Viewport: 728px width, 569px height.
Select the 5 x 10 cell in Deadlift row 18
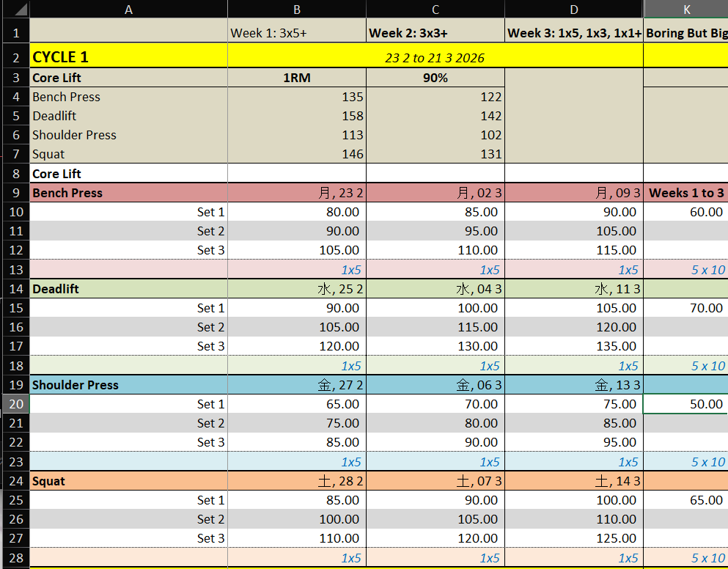point(685,366)
